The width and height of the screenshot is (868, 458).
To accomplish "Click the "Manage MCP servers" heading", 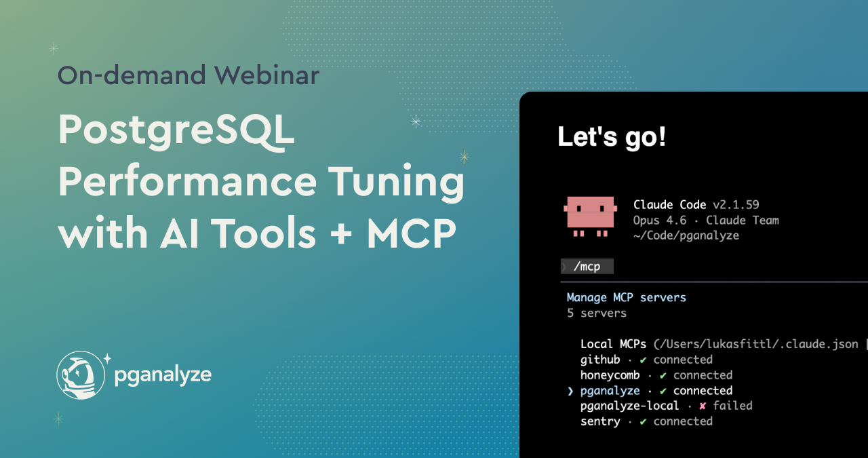I will (627, 297).
